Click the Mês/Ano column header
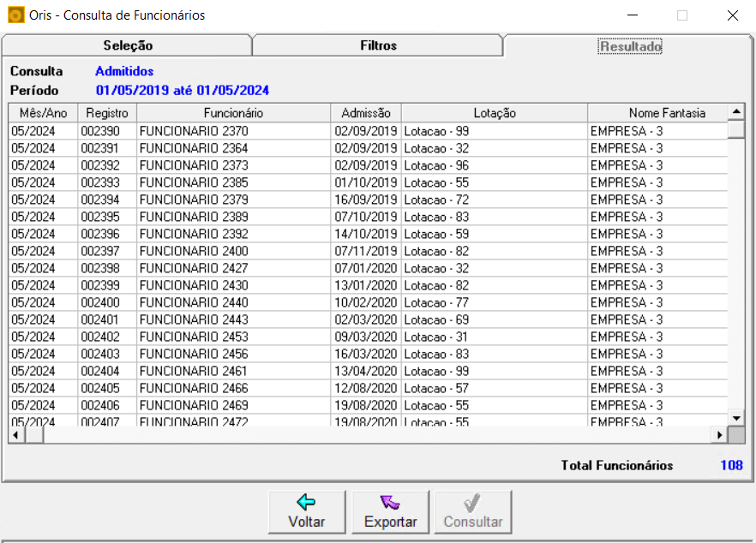Screen dimensions: 756x543 pos(43,113)
